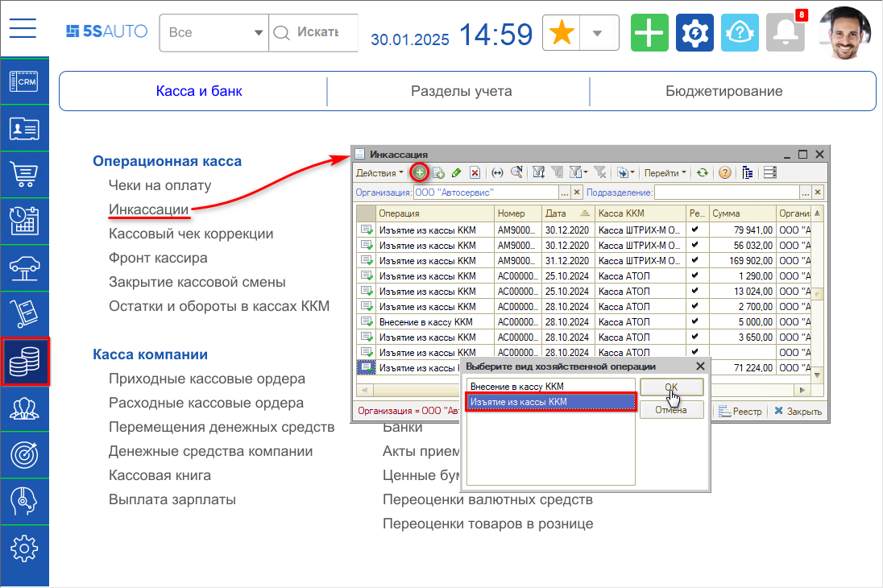Select 'Внесение в кассу ККМ' option
Screen dimensions: 883x588
click(516, 387)
